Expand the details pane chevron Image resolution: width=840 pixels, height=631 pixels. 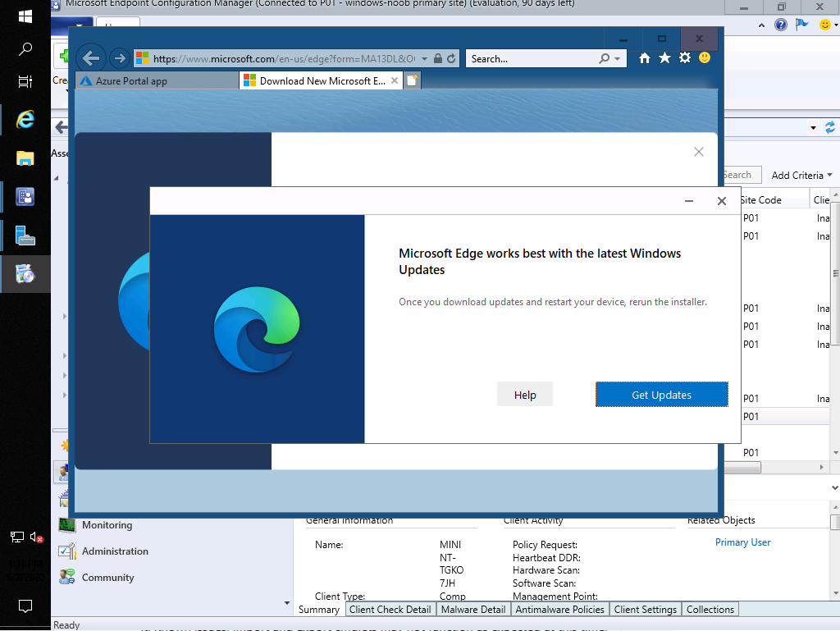click(x=834, y=487)
